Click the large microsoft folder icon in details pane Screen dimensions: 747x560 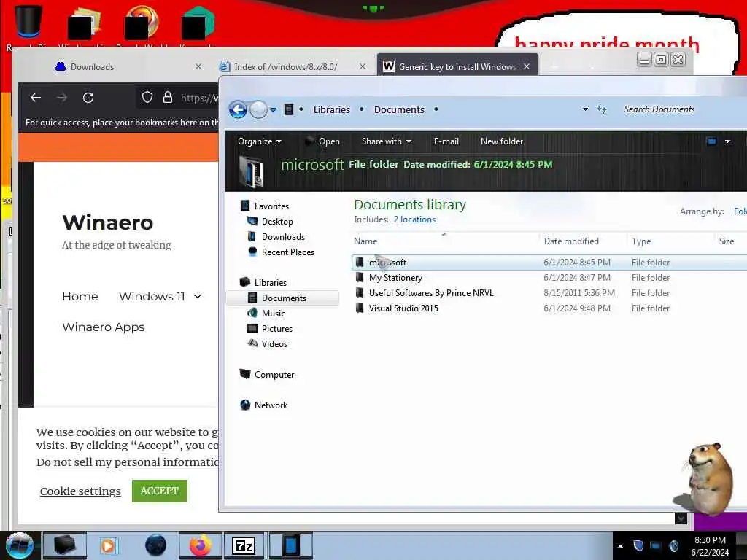[x=251, y=172]
